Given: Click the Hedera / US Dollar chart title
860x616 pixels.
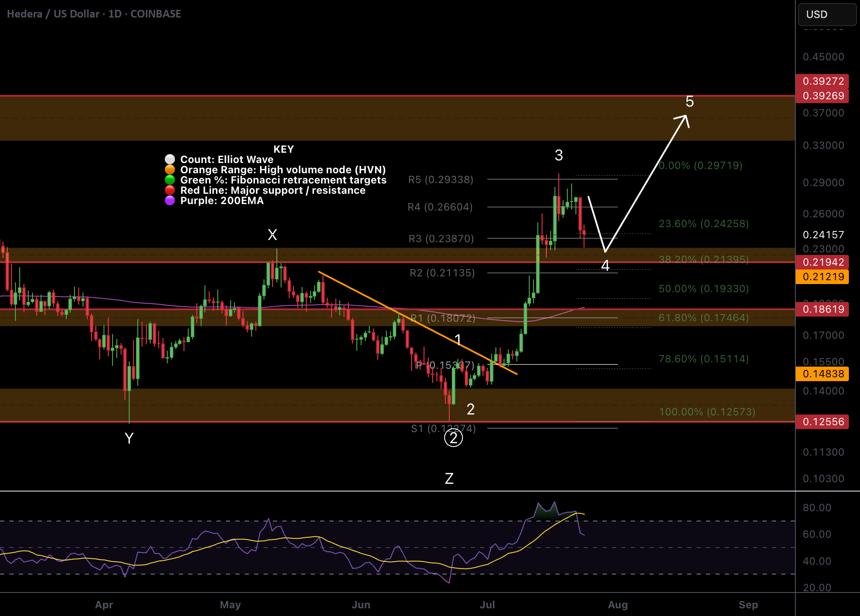Looking at the screenshot, I should [x=94, y=14].
